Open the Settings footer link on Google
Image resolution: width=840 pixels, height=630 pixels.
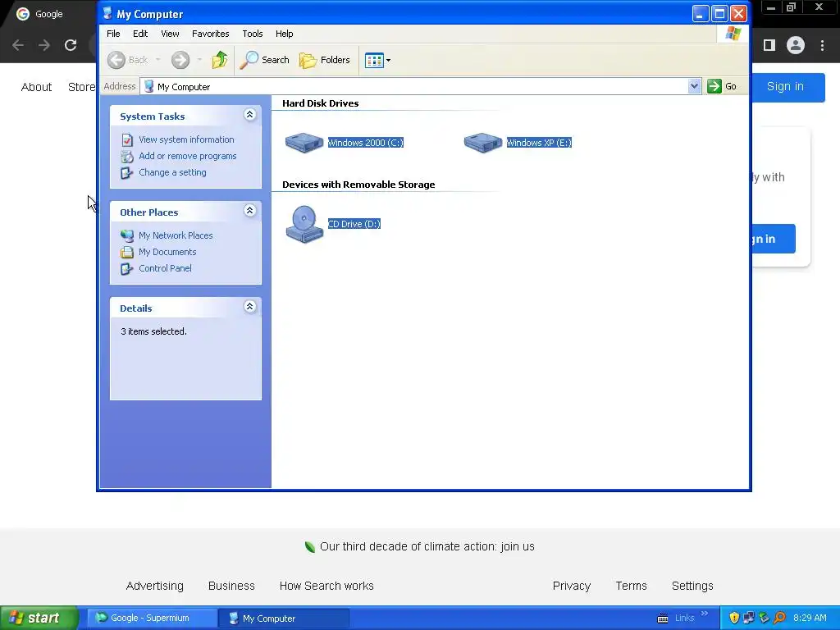click(x=692, y=586)
